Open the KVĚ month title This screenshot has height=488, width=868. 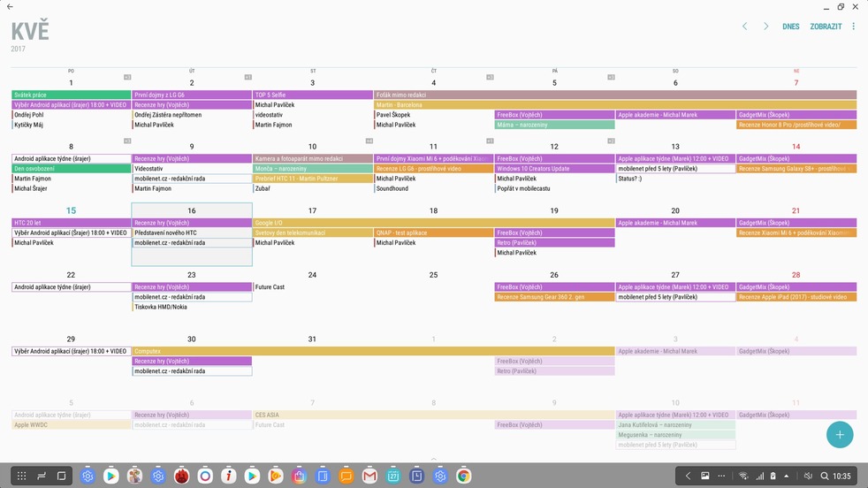[x=30, y=32]
